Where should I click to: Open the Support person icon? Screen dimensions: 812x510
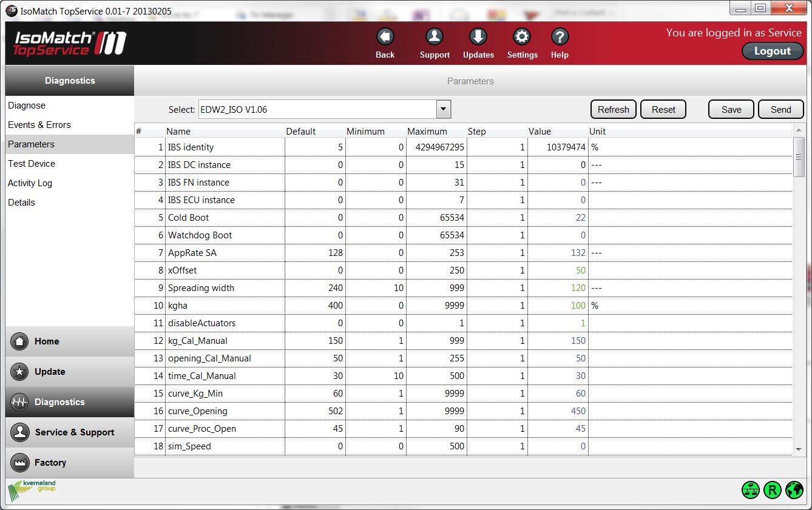435,38
